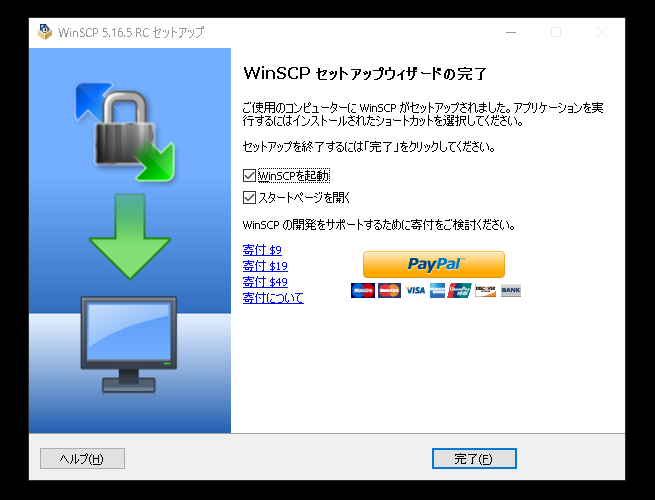
Task: Click the computer monitor illustration
Action: 129,345
